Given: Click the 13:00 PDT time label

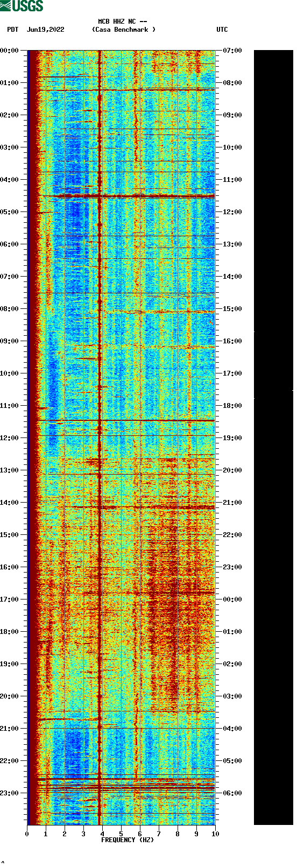Looking at the screenshot, I should coord(9,470).
